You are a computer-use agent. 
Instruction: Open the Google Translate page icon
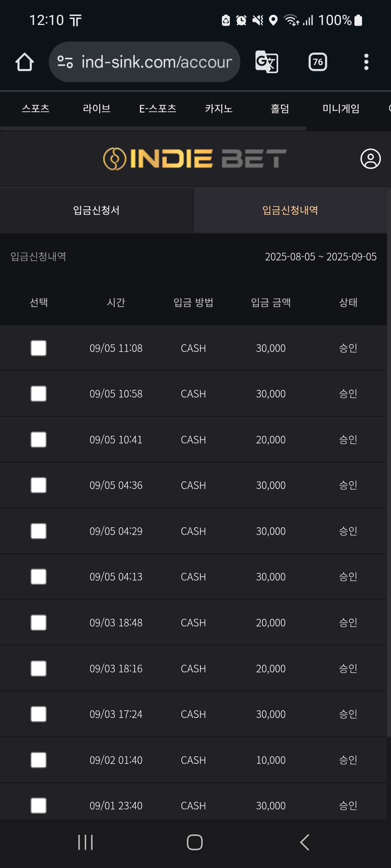click(x=267, y=62)
